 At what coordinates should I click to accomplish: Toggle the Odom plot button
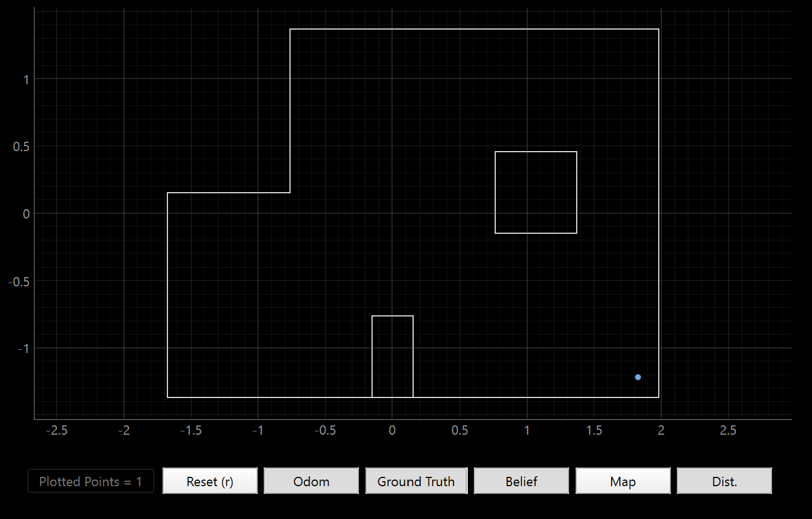tap(311, 481)
